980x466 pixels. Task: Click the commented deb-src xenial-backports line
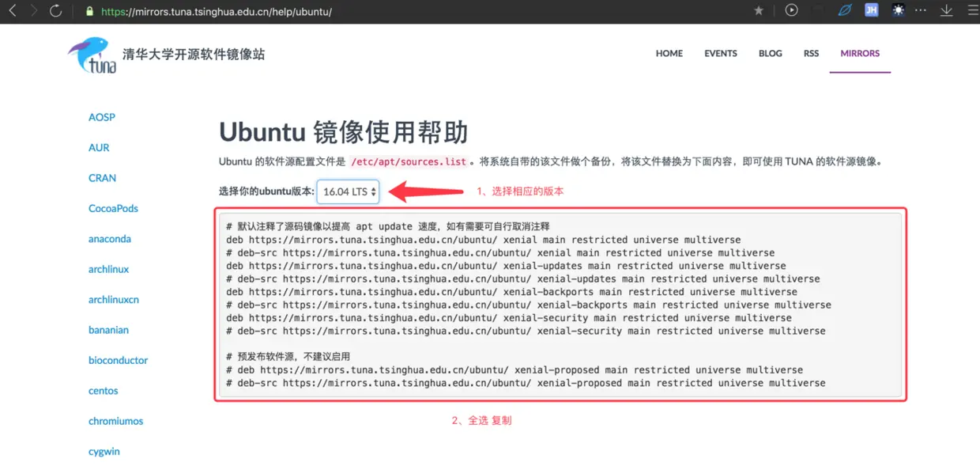528,305
